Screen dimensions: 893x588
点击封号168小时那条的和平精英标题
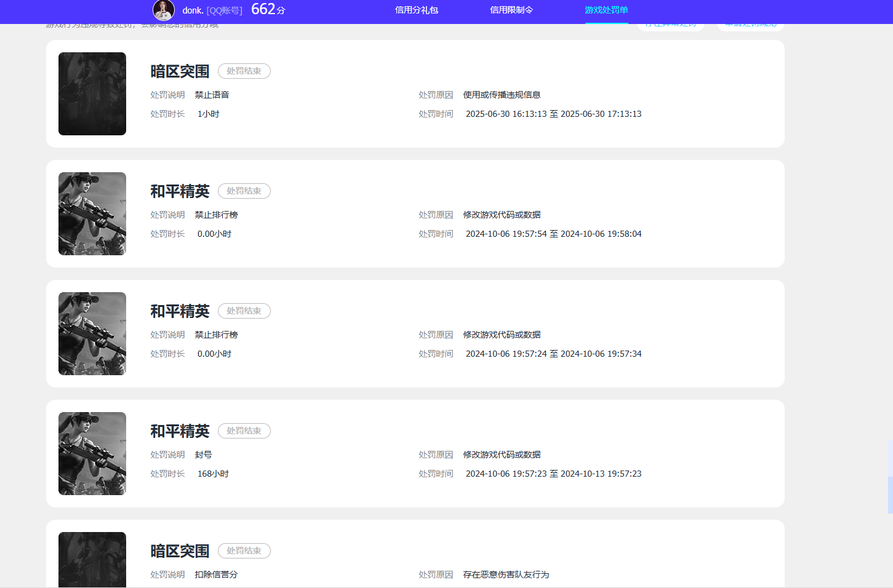pos(180,431)
